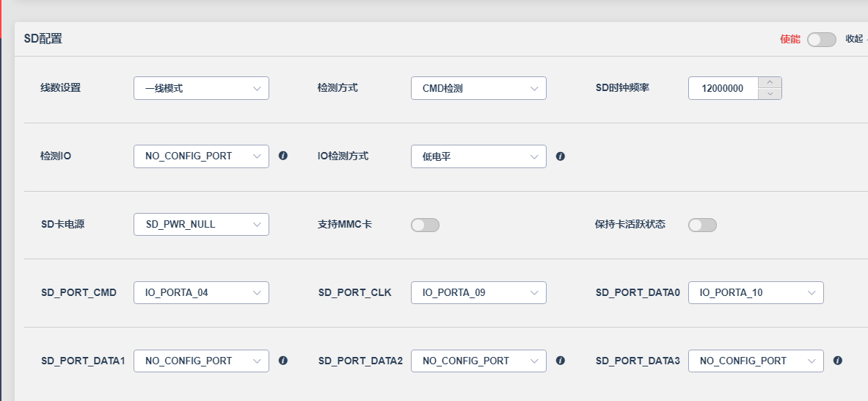Increase SD时钟频率 with up arrow
The height and width of the screenshot is (401, 868).
770,82
